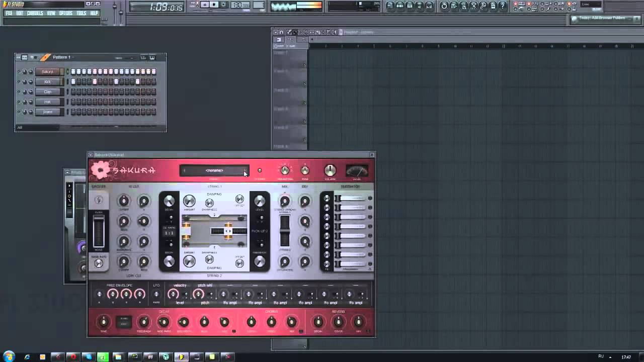The width and height of the screenshot is (644, 362).
Task: Click the stop button in the transport
Action: tap(214, 5)
